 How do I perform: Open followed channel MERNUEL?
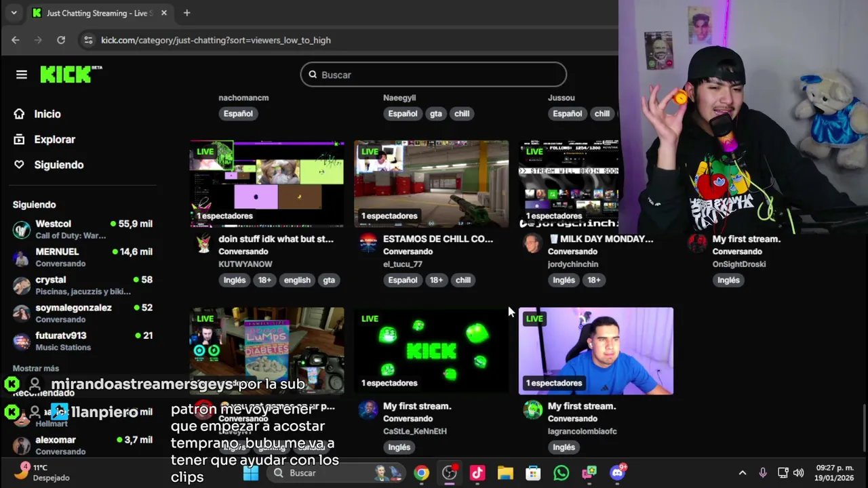pyautogui.click(x=82, y=257)
